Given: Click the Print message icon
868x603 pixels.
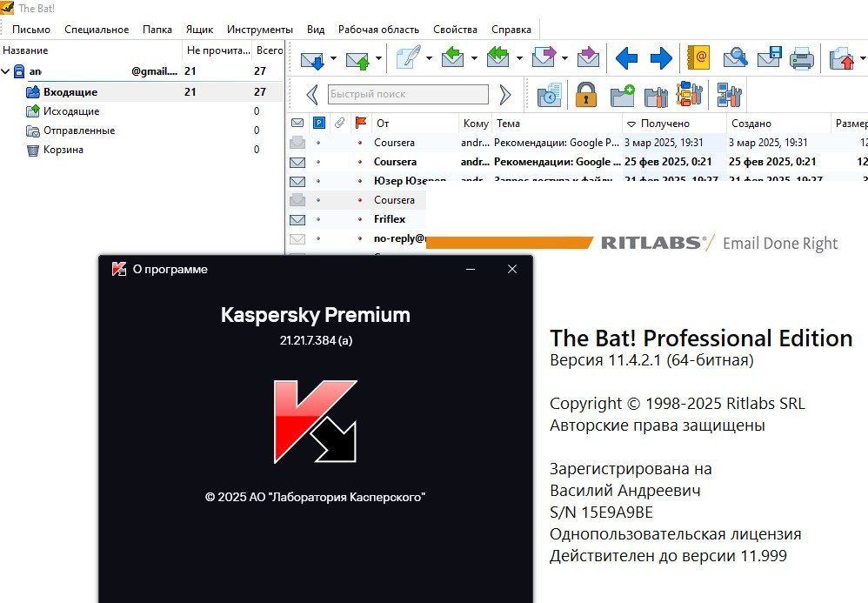Looking at the screenshot, I should coord(802,58).
